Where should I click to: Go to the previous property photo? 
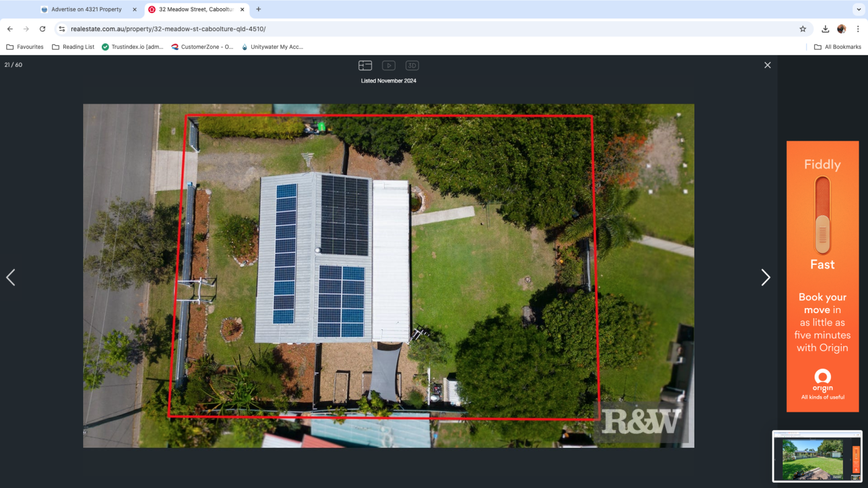[11, 278]
